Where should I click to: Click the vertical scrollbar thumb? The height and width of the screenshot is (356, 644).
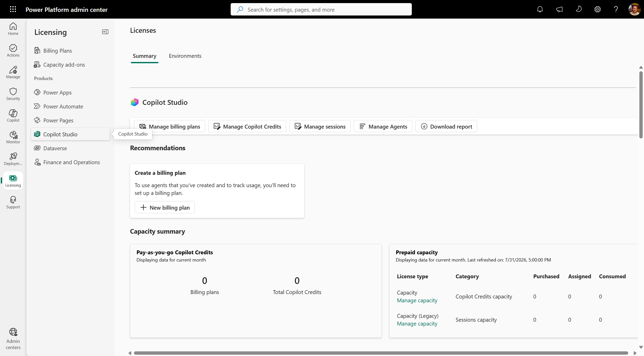(x=641, y=105)
